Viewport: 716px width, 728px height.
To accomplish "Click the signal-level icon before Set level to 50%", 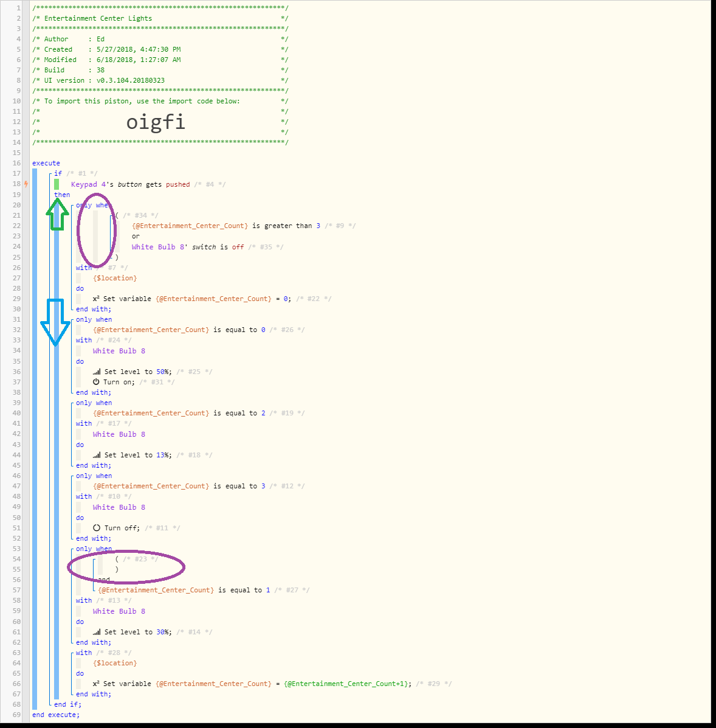I will (x=97, y=372).
